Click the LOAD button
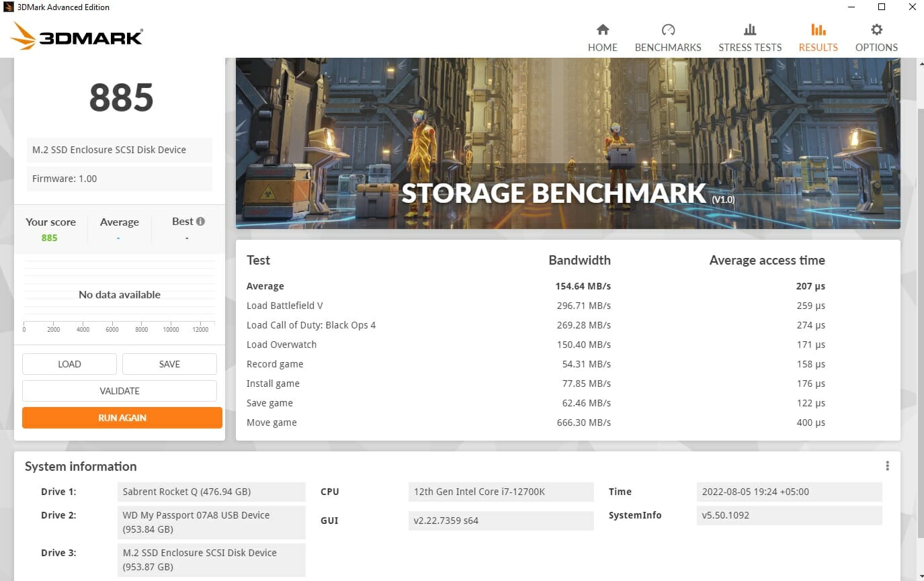The image size is (924, 581). tap(69, 364)
